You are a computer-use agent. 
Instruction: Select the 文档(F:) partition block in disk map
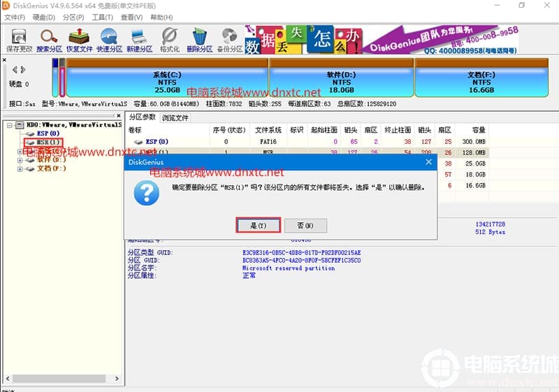[481, 78]
